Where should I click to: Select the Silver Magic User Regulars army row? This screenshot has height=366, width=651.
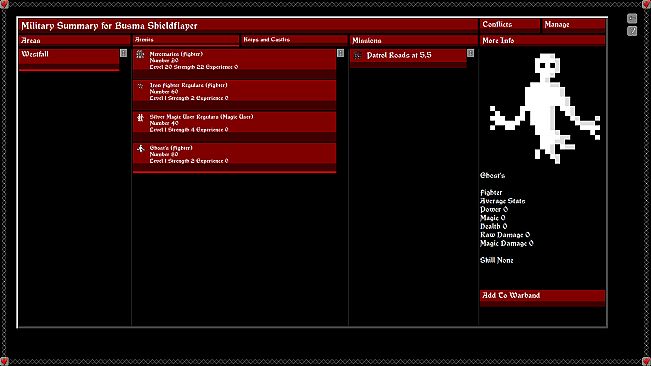[235, 127]
